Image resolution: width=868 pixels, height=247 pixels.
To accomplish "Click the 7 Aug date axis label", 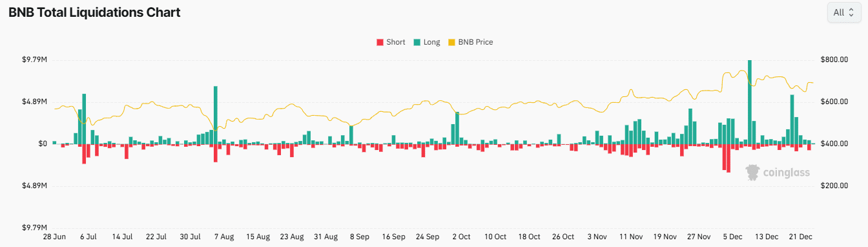I will (223, 237).
